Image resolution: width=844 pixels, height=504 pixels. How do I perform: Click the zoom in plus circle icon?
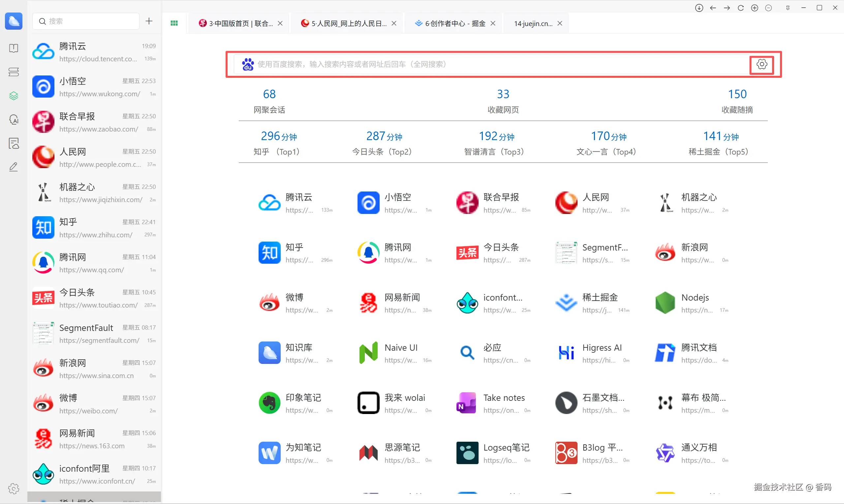(x=754, y=8)
